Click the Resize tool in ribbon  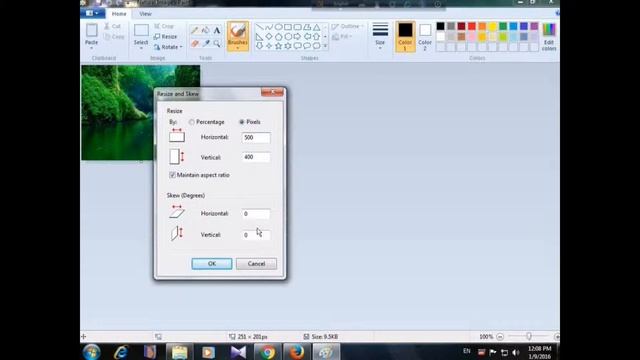pos(165,37)
